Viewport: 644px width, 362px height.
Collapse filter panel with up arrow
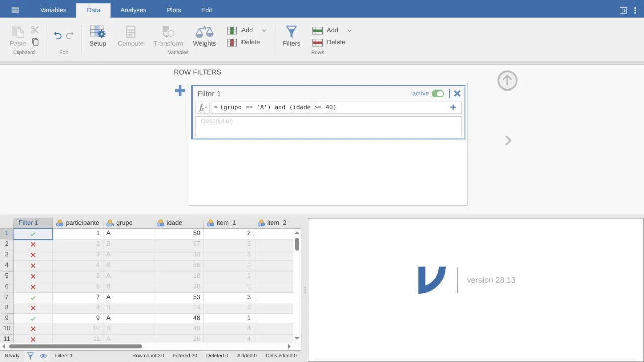[x=507, y=80]
